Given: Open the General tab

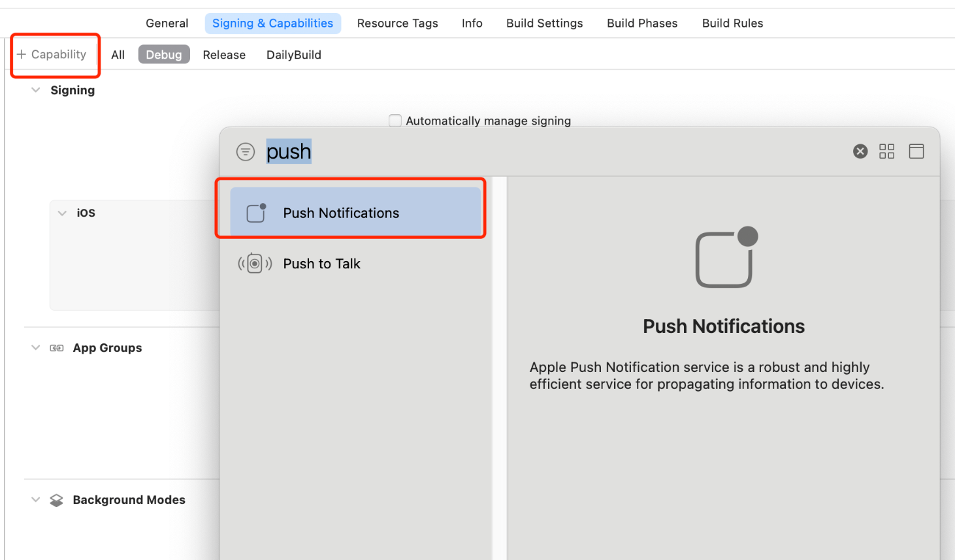Looking at the screenshot, I should (167, 23).
